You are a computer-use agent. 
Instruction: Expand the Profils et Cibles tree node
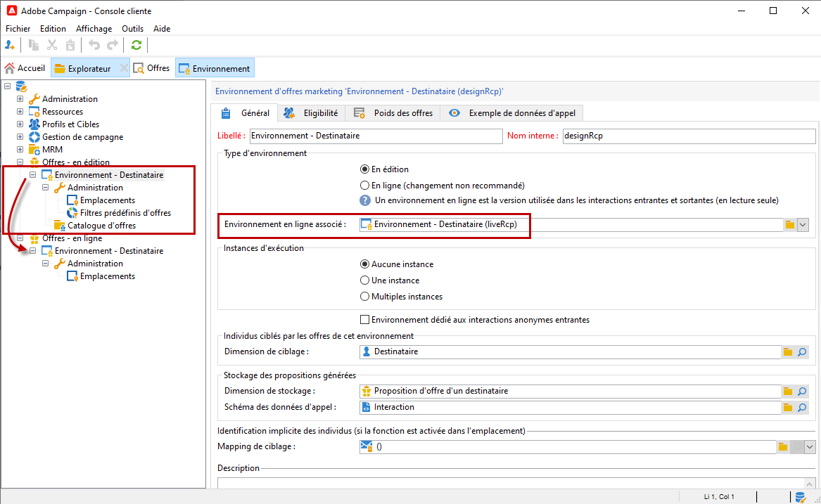pos(20,124)
